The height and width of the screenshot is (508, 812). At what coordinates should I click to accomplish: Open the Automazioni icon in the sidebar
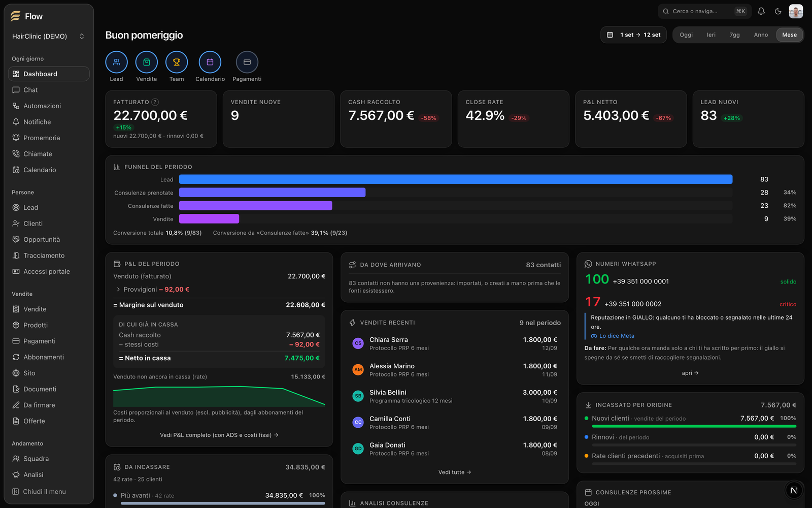[16, 106]
